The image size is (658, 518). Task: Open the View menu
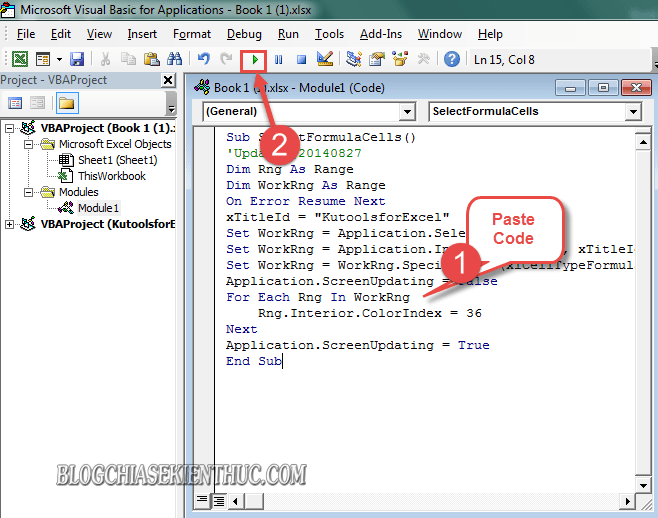click(x=99, y=34)
